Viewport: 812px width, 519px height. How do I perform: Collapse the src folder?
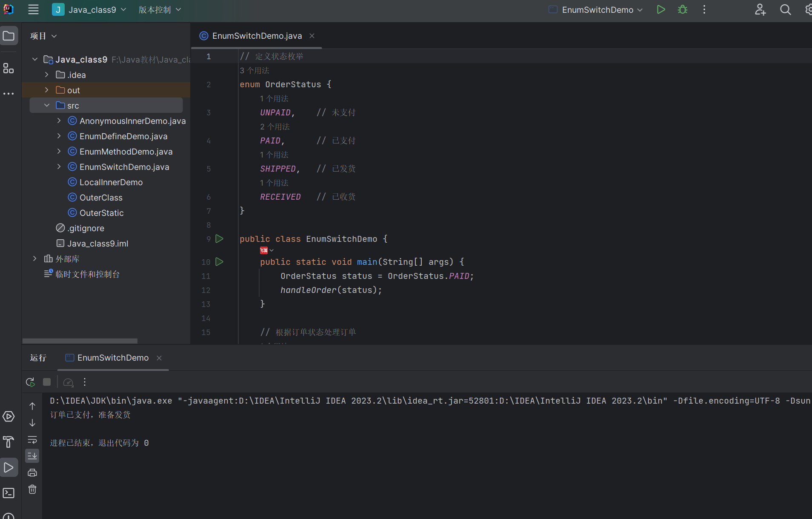pyautogui.click(x=47, y=106)
